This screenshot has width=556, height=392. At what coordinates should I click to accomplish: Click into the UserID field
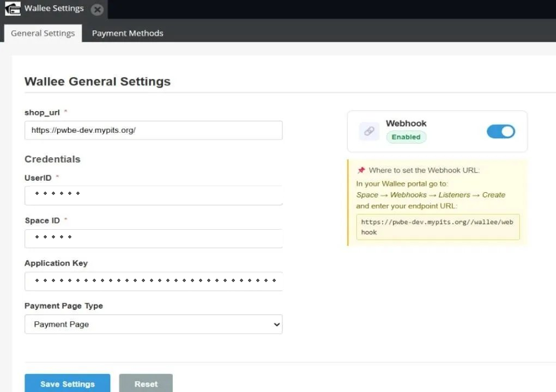(x=154, y=195)
